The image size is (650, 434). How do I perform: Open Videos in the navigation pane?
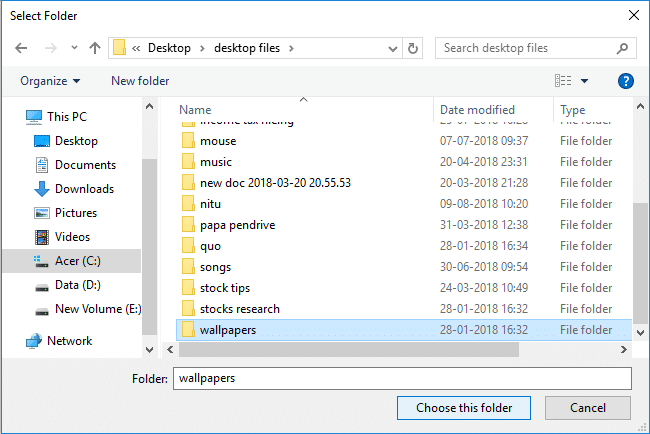(72, 237)
